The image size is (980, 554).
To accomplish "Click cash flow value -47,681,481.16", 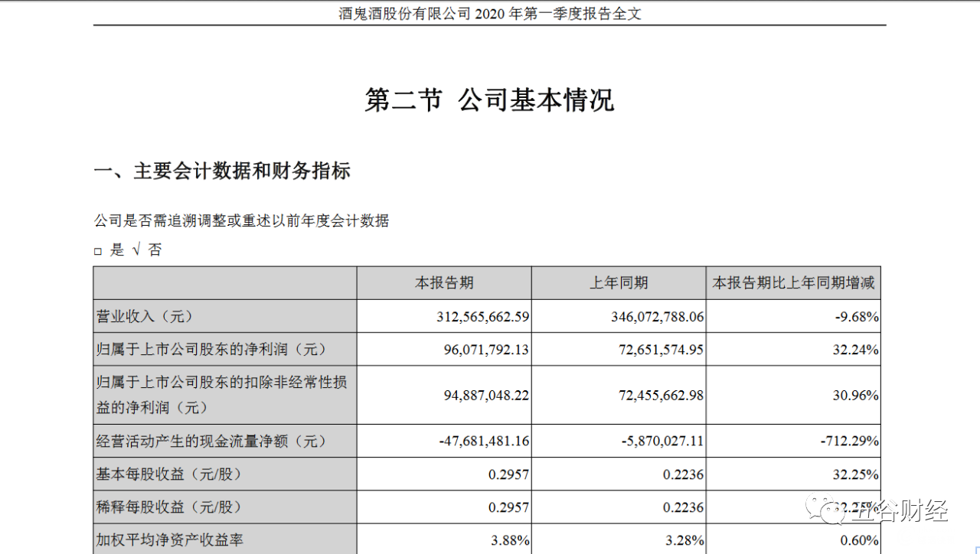I will 484,442.
